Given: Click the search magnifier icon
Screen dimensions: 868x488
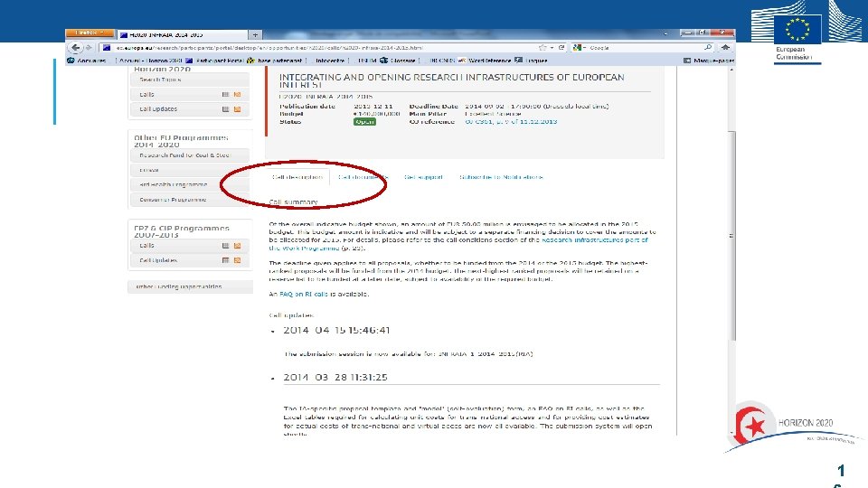Looking at the screenshot, I should pyautogui.click(x=708, y=48).
